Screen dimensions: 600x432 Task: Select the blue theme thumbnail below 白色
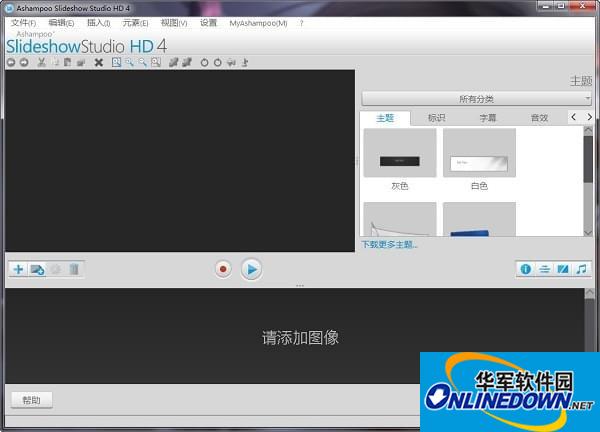pos(479,219)
